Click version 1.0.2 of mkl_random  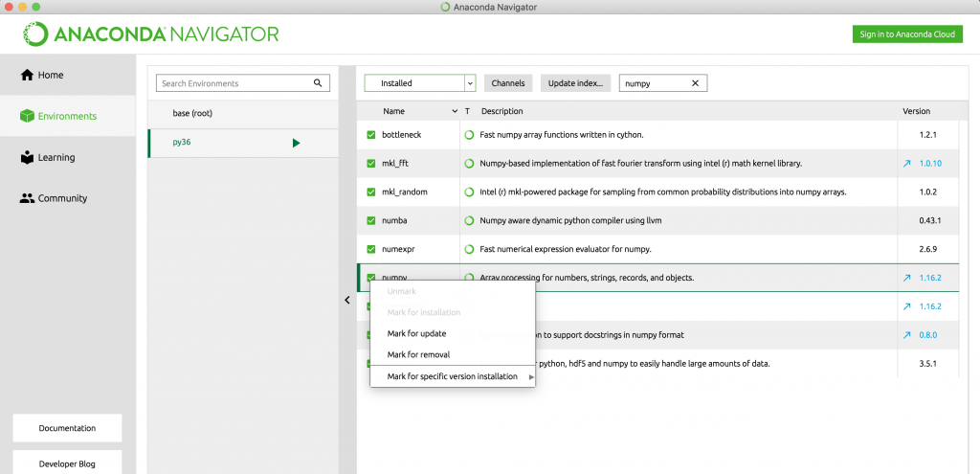(928, 192)
